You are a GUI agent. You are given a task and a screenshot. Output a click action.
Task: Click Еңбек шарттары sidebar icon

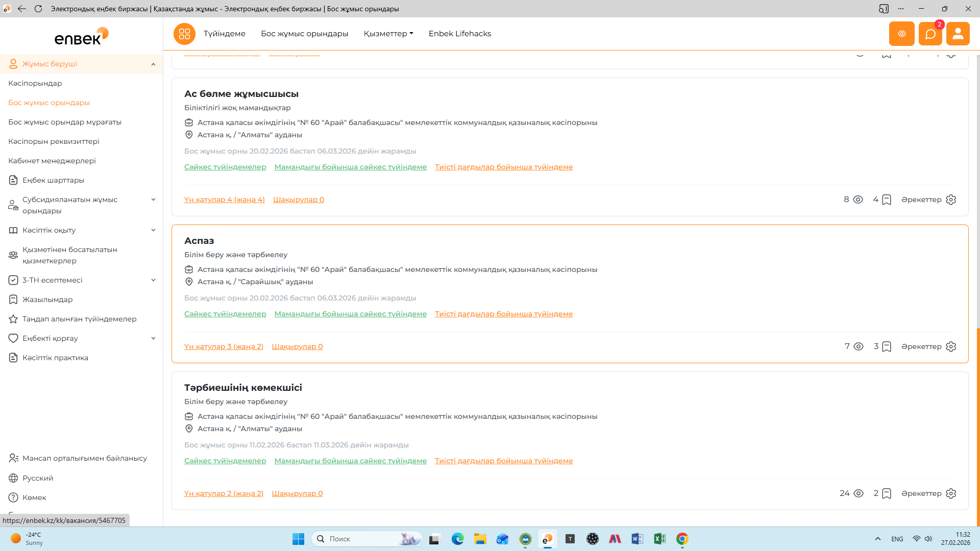coord(13,180)
